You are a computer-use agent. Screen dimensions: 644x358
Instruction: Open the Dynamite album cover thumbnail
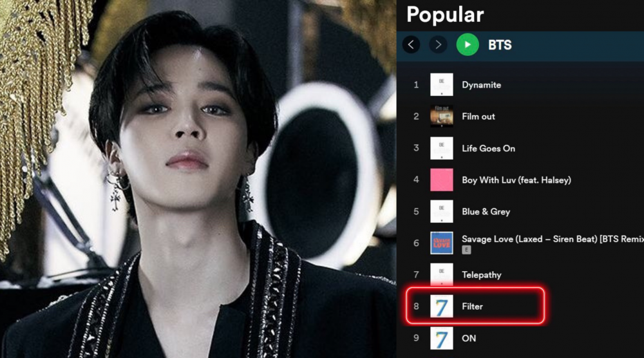coord(442,84)
